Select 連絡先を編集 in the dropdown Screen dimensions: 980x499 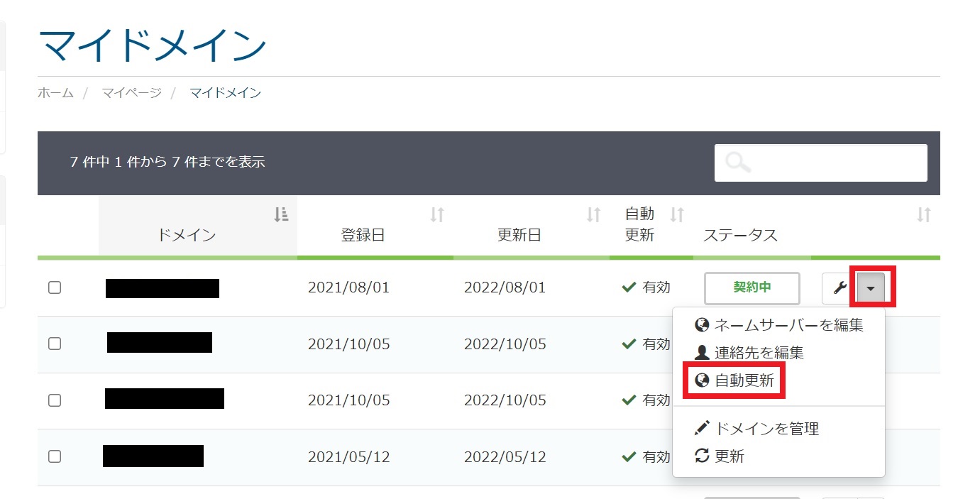758,353
